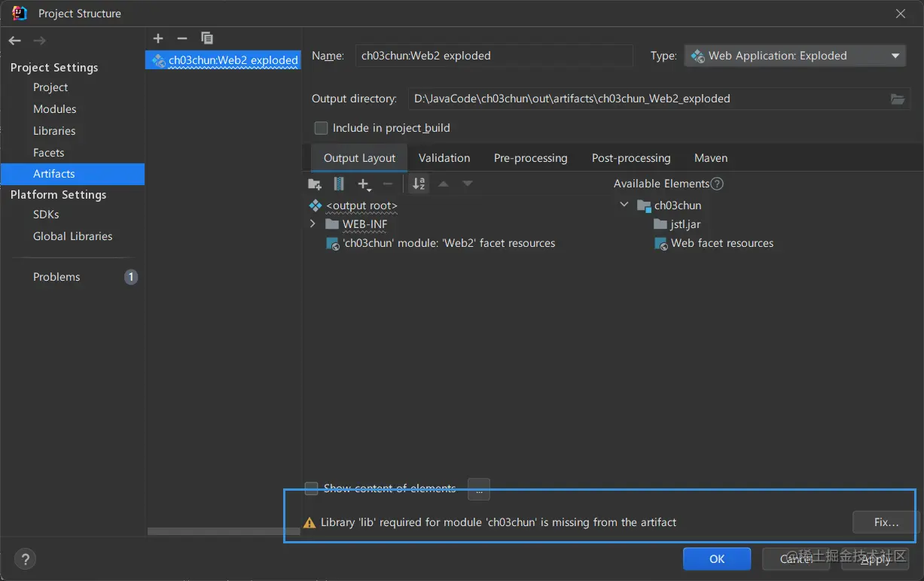Open the Maven tab
924x581 pixels.
point(711,158)
